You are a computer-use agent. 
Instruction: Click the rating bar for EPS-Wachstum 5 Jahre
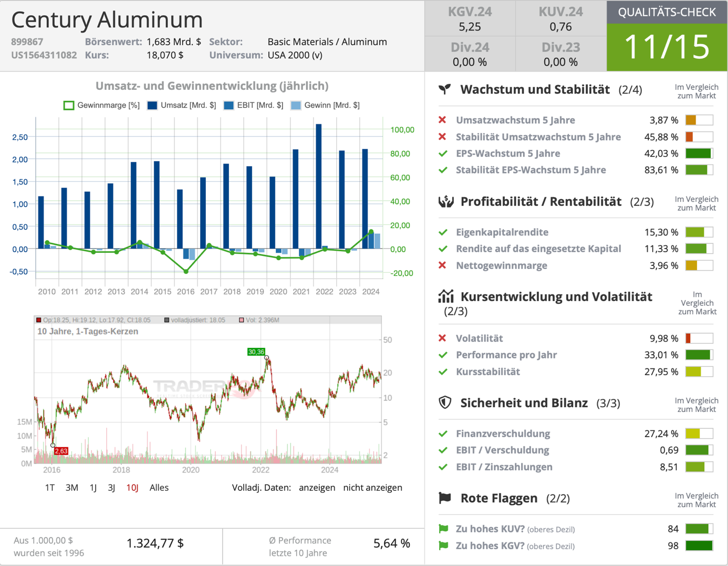(699, 153)
